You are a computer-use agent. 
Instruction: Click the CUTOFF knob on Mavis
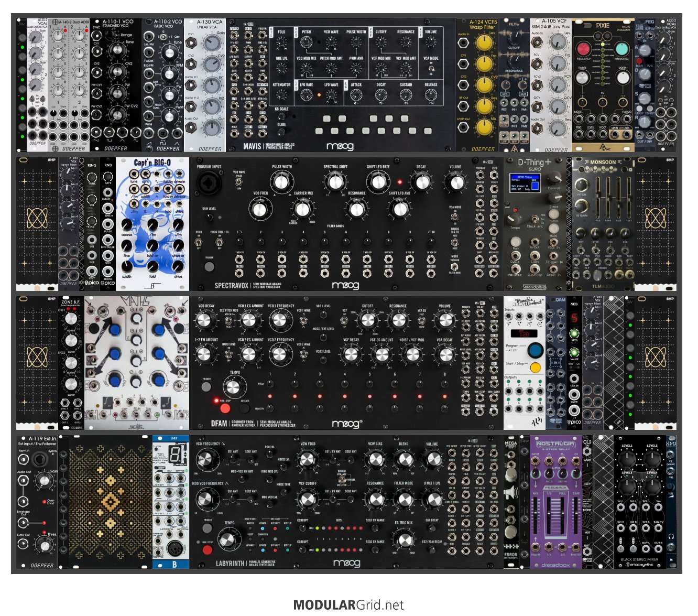pyautogui.click(x=381, y=43)
